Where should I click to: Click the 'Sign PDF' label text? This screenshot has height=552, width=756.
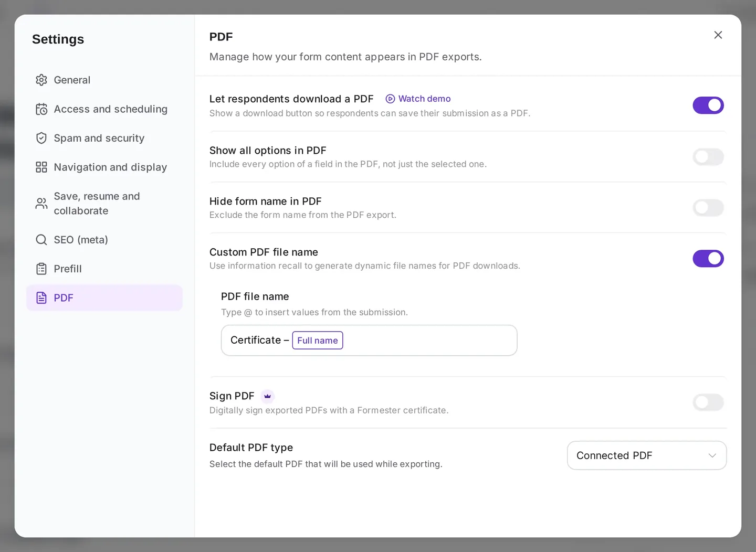point(232,396)
